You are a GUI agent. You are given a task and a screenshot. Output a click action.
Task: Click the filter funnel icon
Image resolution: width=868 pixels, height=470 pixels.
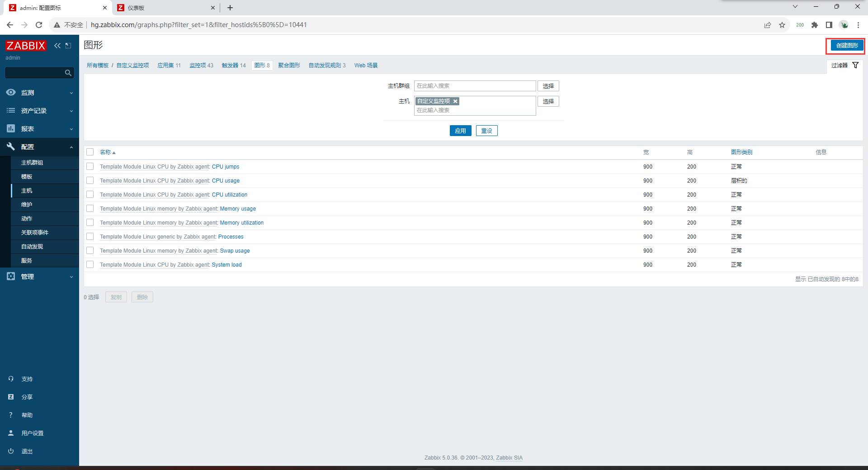[x=855, y=65]
